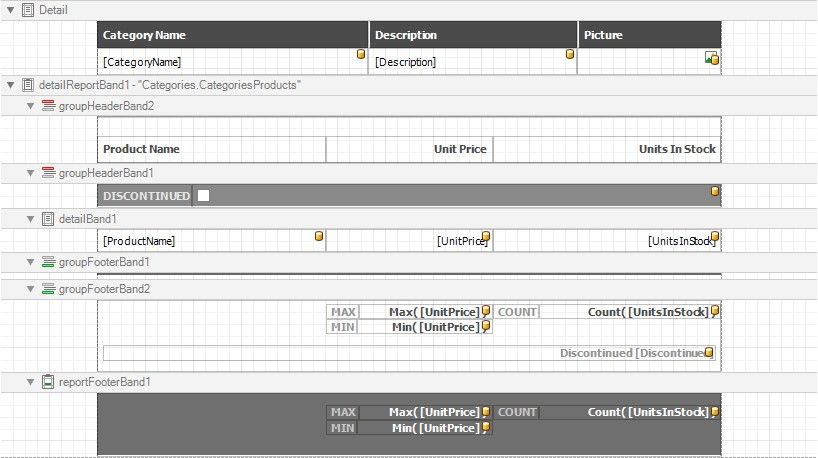Click the Detail band page icon
The image size is (818, 458).
tap(27, 9)
